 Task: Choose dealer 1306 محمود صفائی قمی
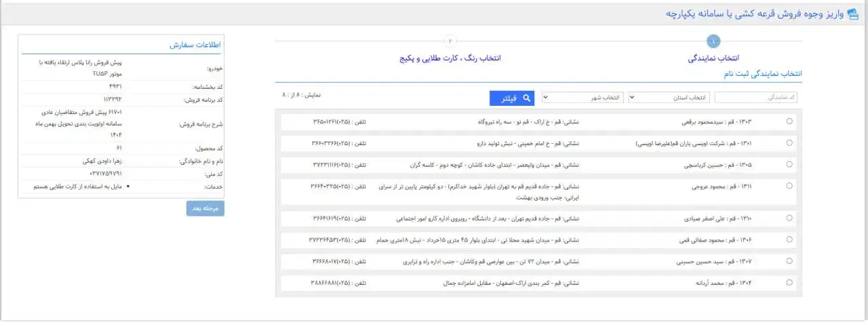(789, 239)
